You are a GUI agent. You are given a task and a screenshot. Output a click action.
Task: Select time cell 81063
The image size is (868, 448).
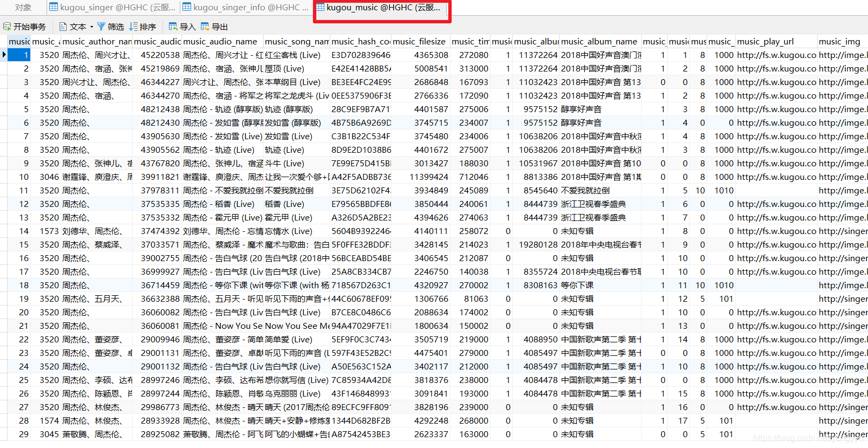point(470,298)
